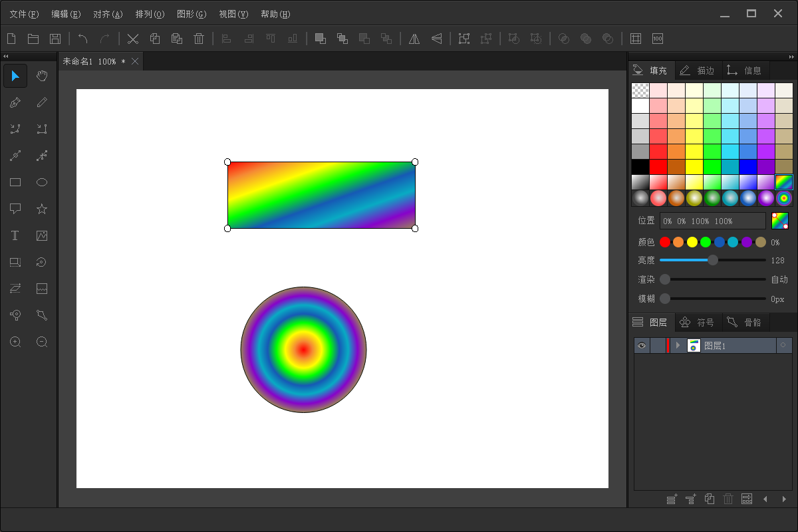Select the Ellipse shape tool
798x532 pixels.
42,182
